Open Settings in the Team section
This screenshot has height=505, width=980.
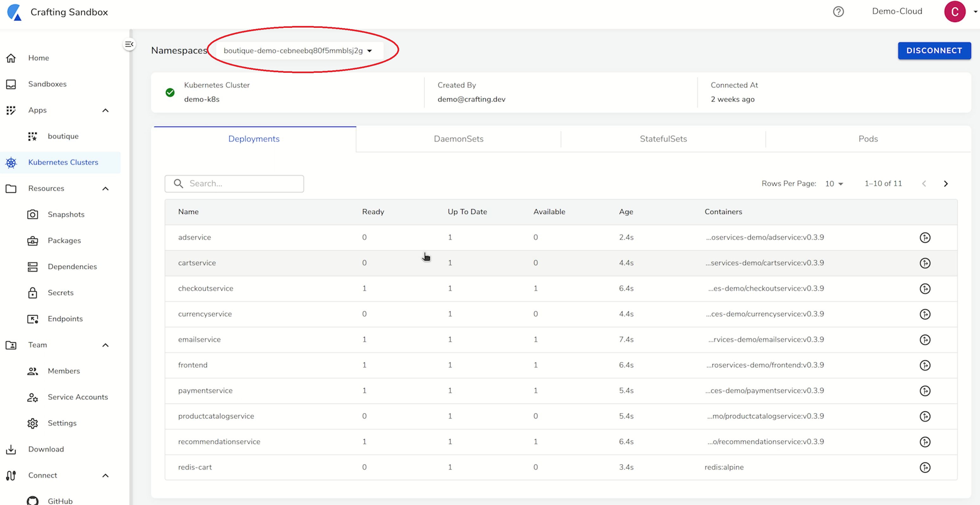pyautogui.click(x=62, y=423)
